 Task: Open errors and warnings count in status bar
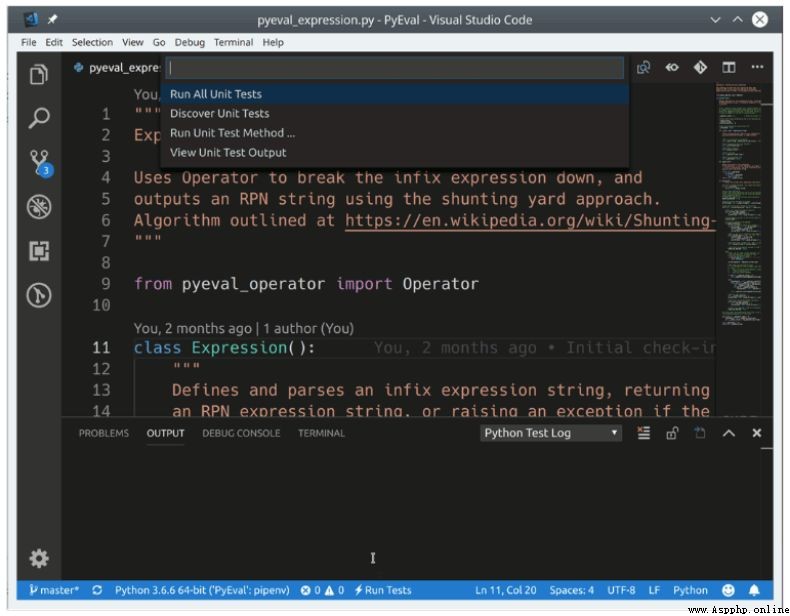pos(322,590)
